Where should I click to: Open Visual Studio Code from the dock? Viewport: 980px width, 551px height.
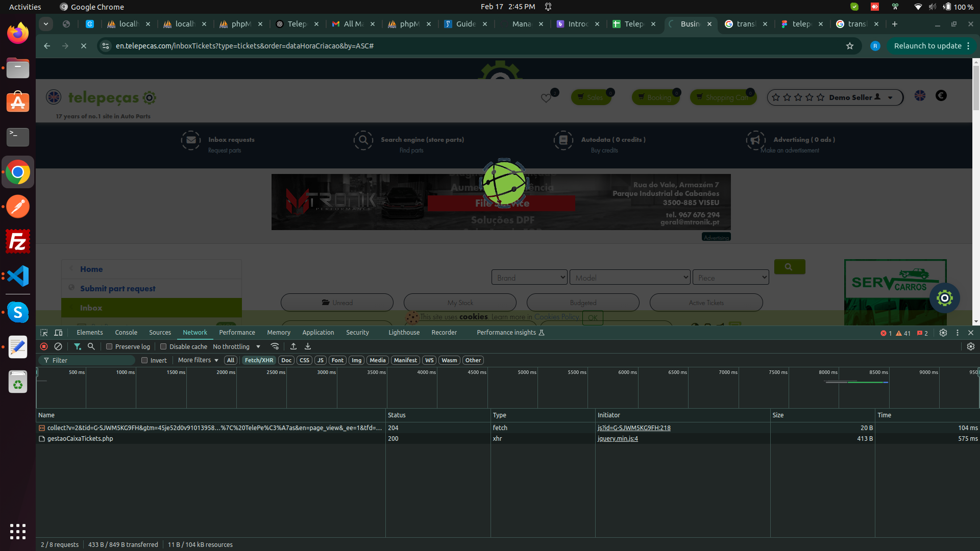coord(18,276)
